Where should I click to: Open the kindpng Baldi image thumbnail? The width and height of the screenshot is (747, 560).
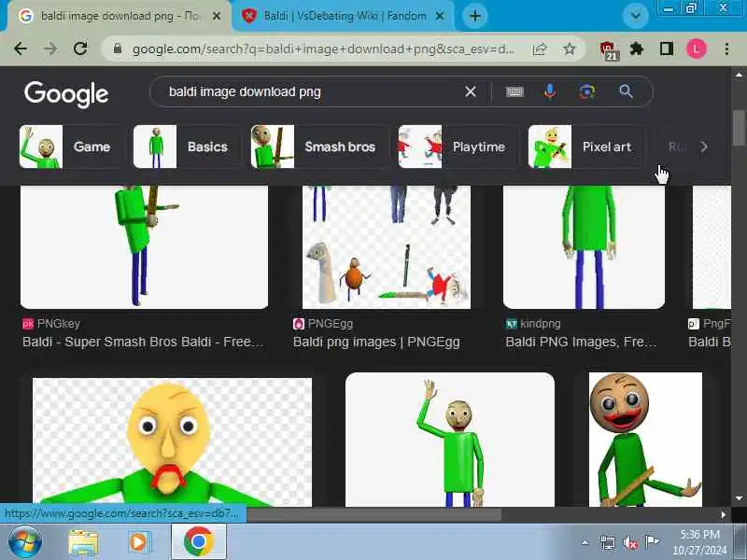coord(585,247)
